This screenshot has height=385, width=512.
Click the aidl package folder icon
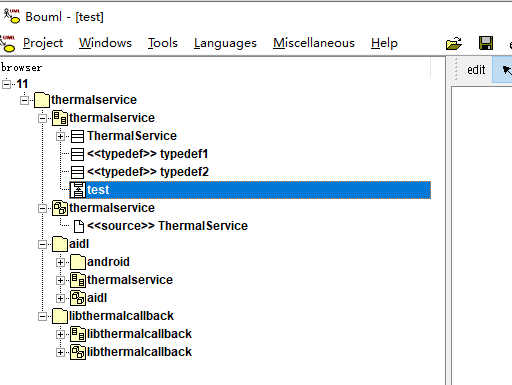point(60,244)
